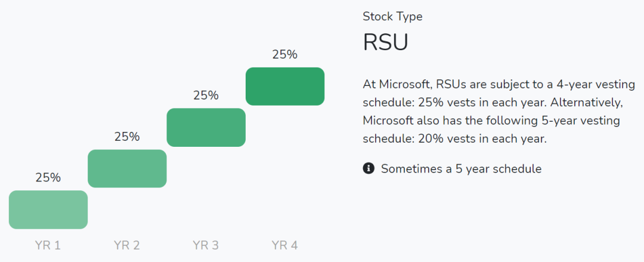Viewport: 644px width, 262px height.
Task: Click the 25% label above the YR 2 bar
Action: [127, 137]
